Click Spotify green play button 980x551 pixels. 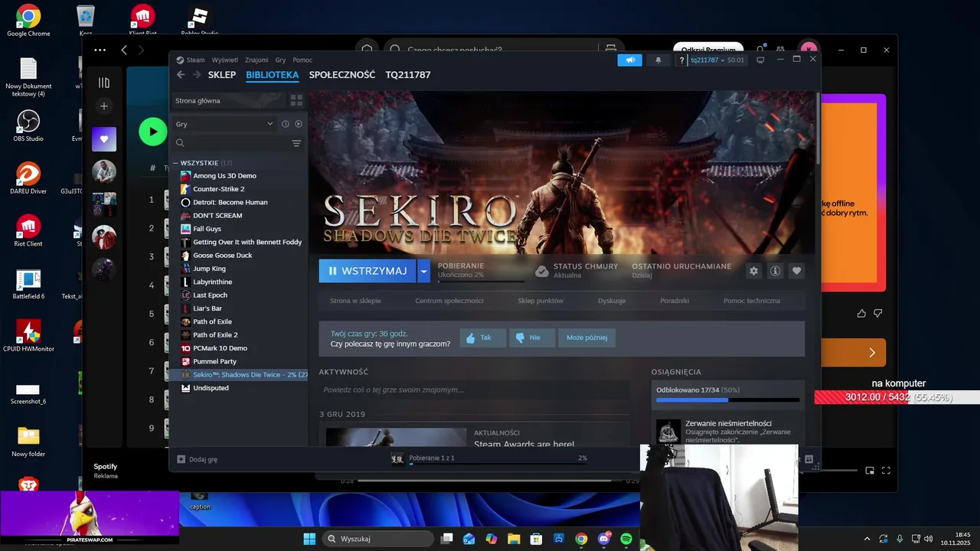[152, 132]
